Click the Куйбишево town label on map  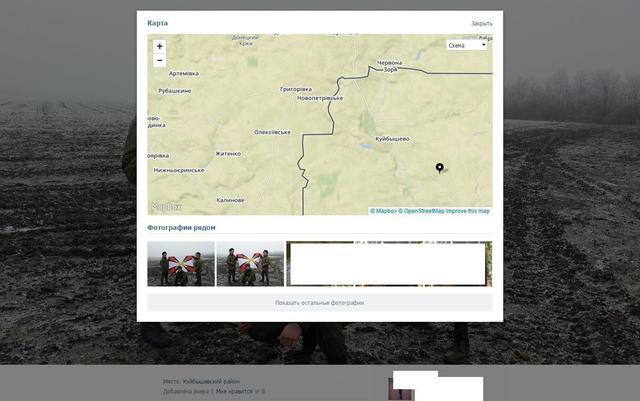(392, 138)
